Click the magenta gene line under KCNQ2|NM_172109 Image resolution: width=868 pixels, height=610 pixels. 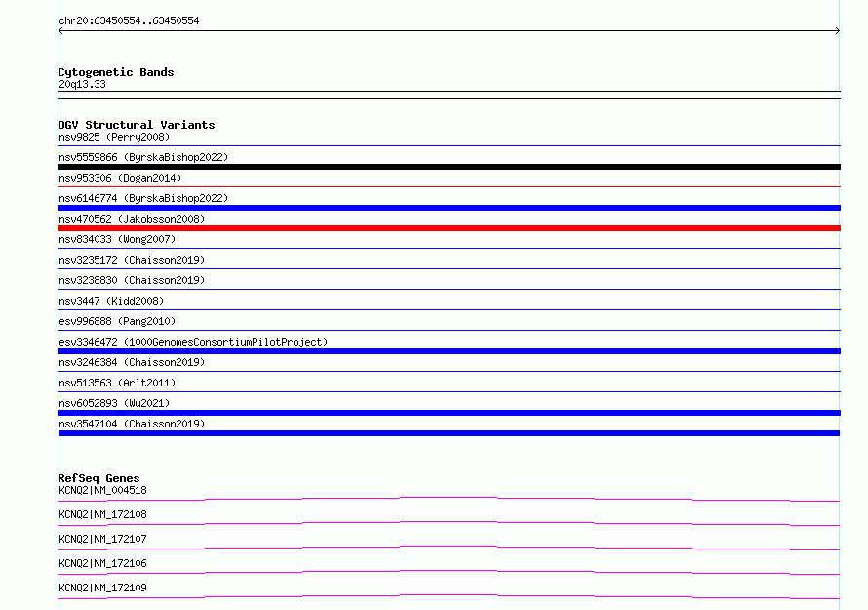449,596
